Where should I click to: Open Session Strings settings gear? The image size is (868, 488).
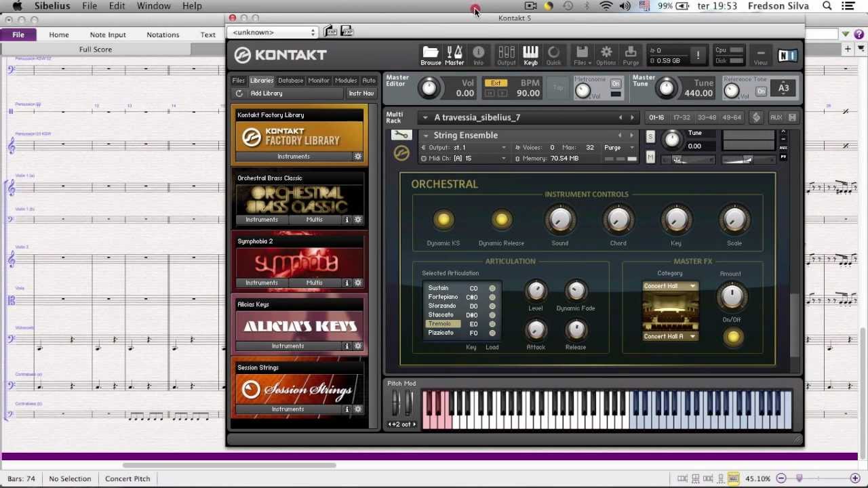tap(358, 409)
